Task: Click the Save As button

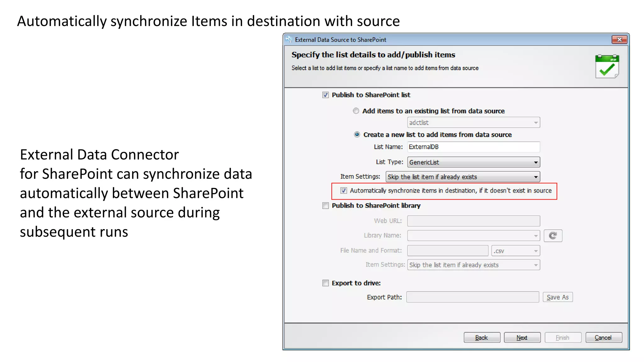Action: click(558, 297)
